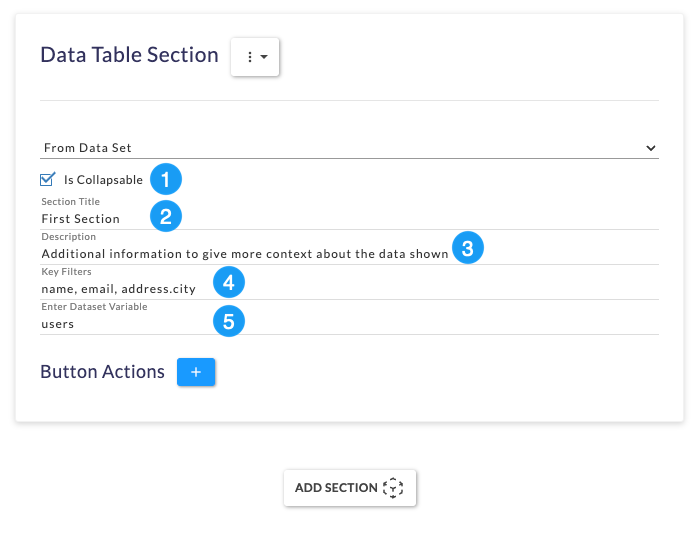The height and width of the screenshot is (534, 699).
Task: Click the dashed filter icon on Add Section
Action: (393, 488)
